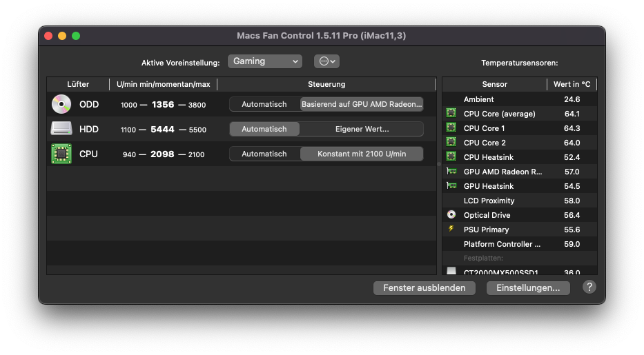Viewport: 644px width, 355px height.
Task: Select Konstant mit 2100 U/min for CPU
Action: pyautogui.click(x=362, y=154)
